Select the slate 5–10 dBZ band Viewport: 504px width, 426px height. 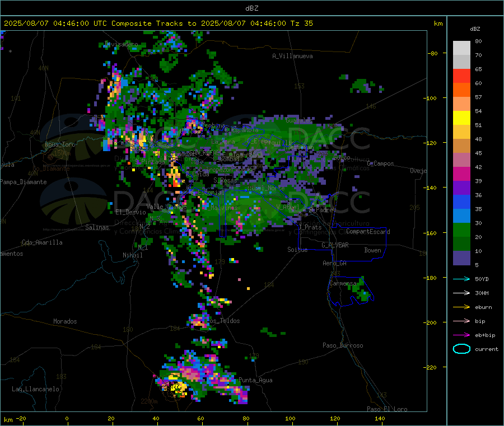coord(461,258)
